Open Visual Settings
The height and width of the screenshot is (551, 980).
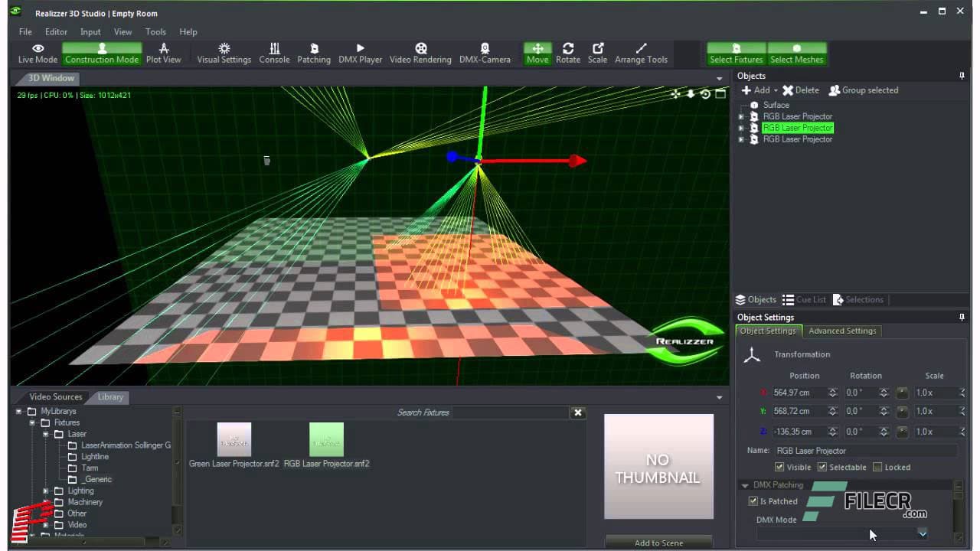[x=223, y=52]
